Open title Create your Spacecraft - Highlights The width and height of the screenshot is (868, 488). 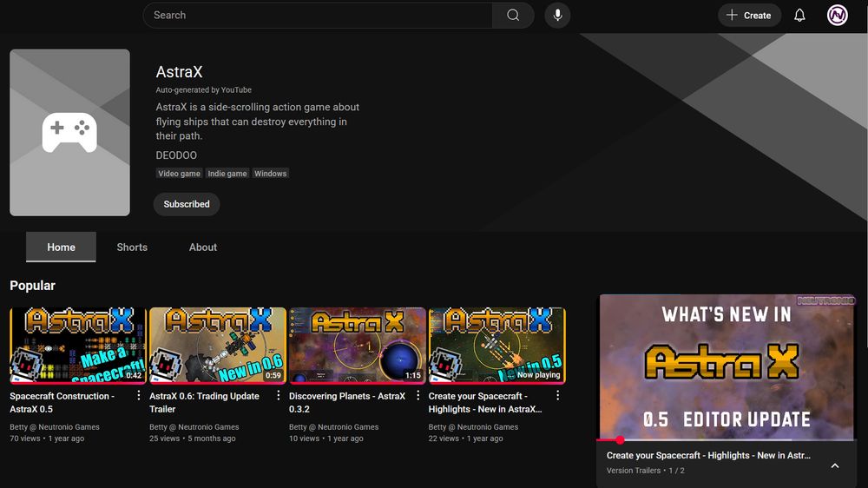(485, 403)
